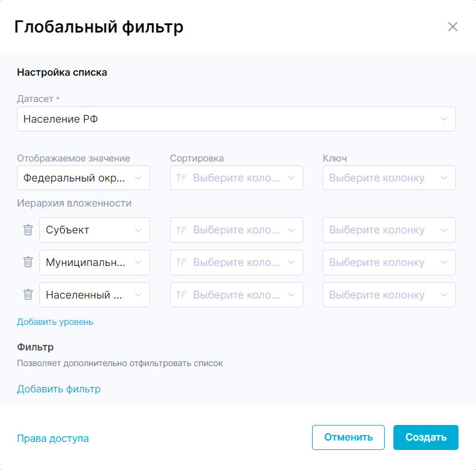Viewport: 476px width, 470px height.
Task: Open the Населенный level dropdown
Action: pos(94,295)
